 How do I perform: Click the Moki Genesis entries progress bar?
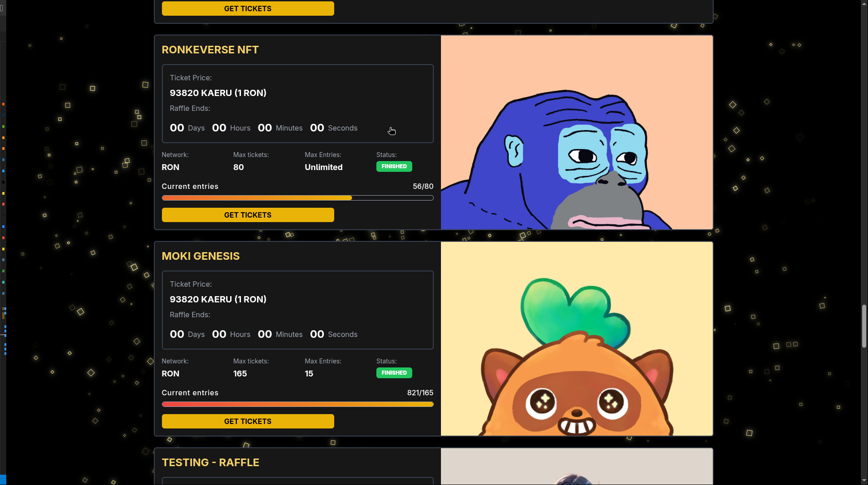pos(297,404)
